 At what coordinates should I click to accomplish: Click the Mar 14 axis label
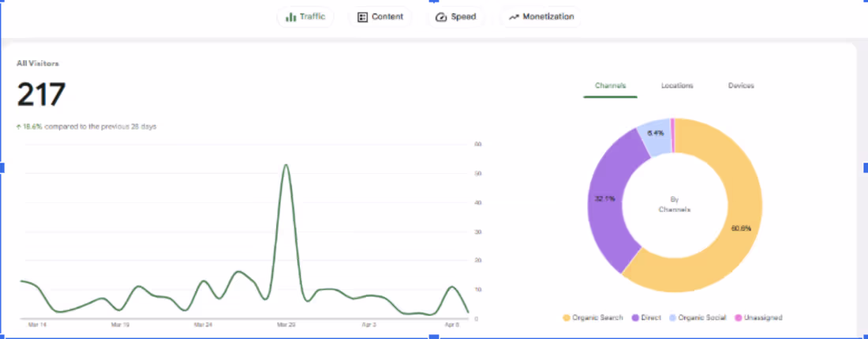37,325
